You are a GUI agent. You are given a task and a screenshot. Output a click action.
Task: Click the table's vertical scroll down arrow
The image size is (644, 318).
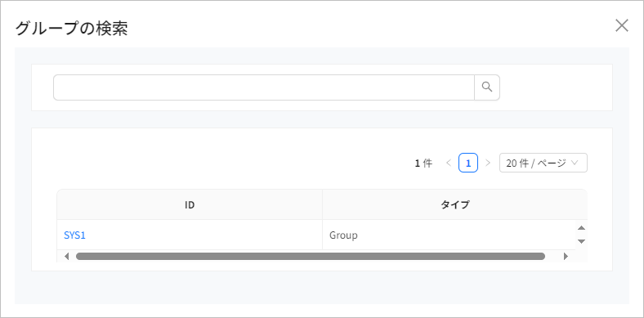[x=581, y=241]
